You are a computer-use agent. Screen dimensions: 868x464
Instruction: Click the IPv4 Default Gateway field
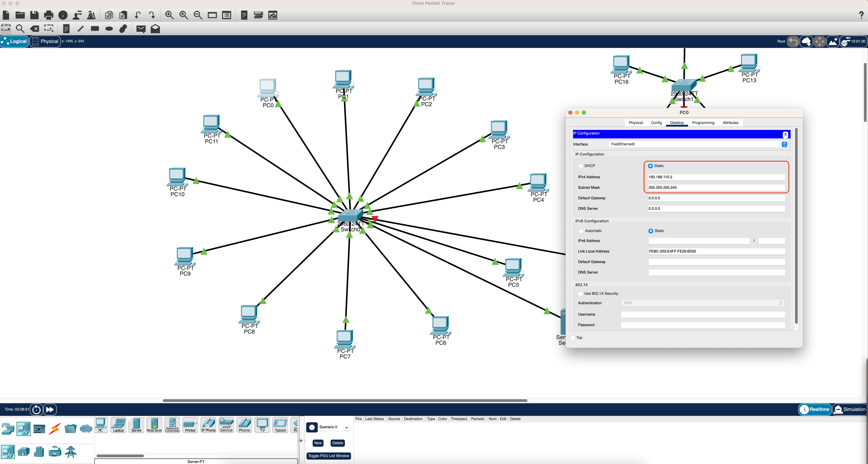716,198
